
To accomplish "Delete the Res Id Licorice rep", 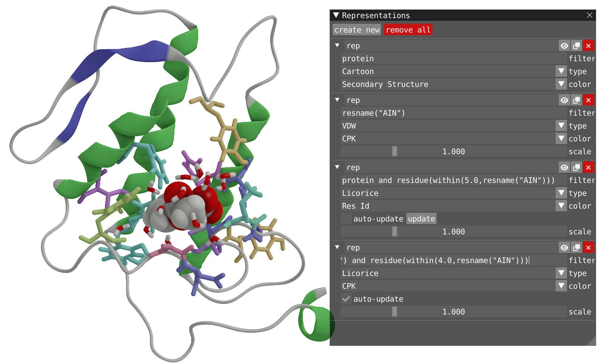I will (x=589, y=167).
